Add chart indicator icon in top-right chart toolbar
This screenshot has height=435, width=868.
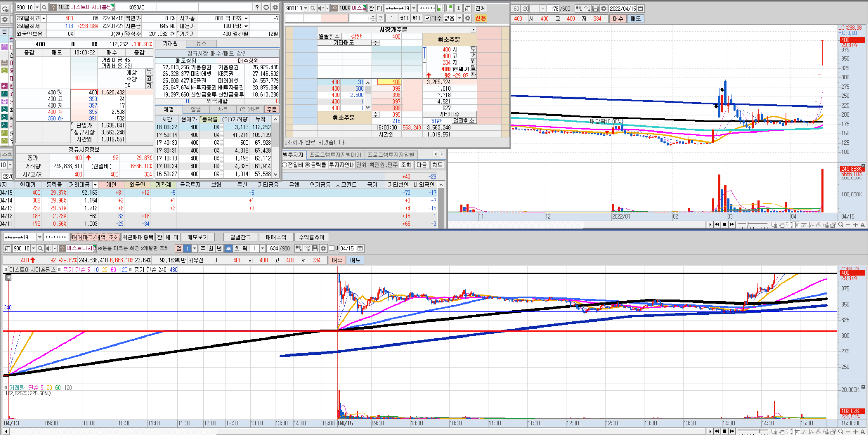[x=579, y=8]
